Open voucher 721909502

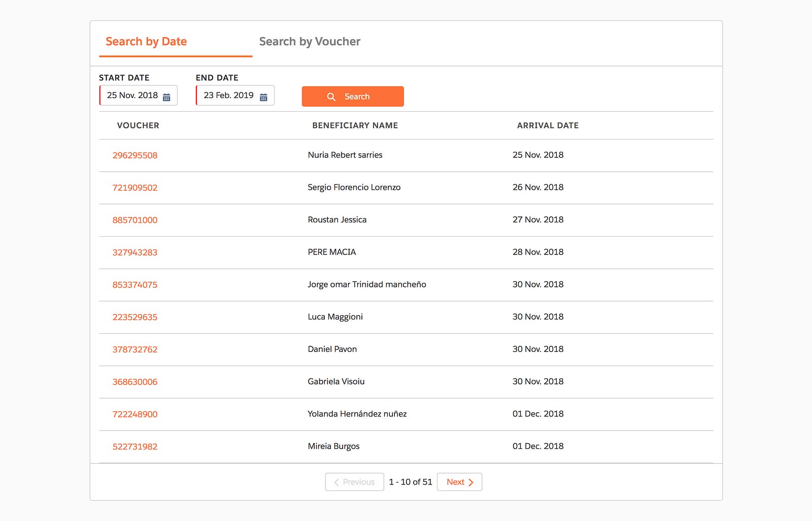tap(135, 188)
